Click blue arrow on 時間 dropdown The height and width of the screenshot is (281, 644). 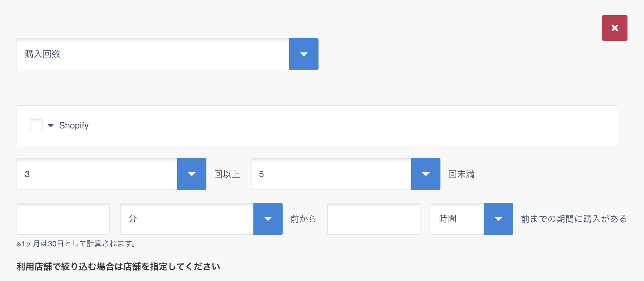point(498,219)
